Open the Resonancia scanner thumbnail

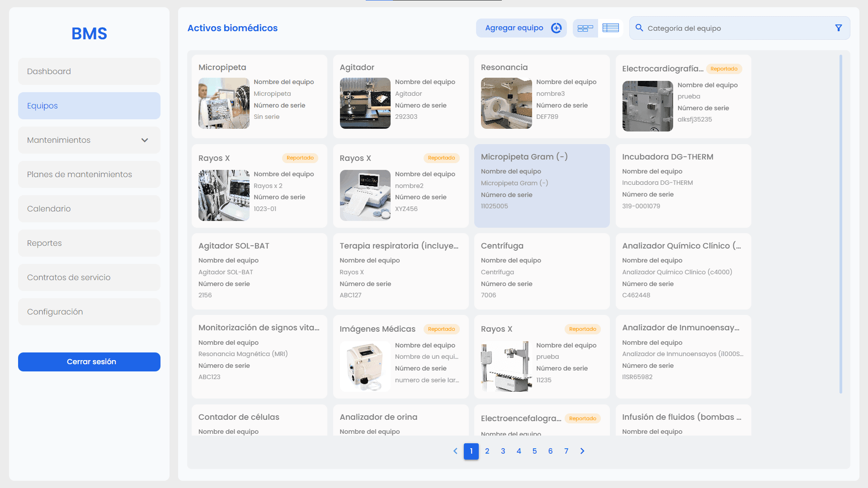pos(506,103)
